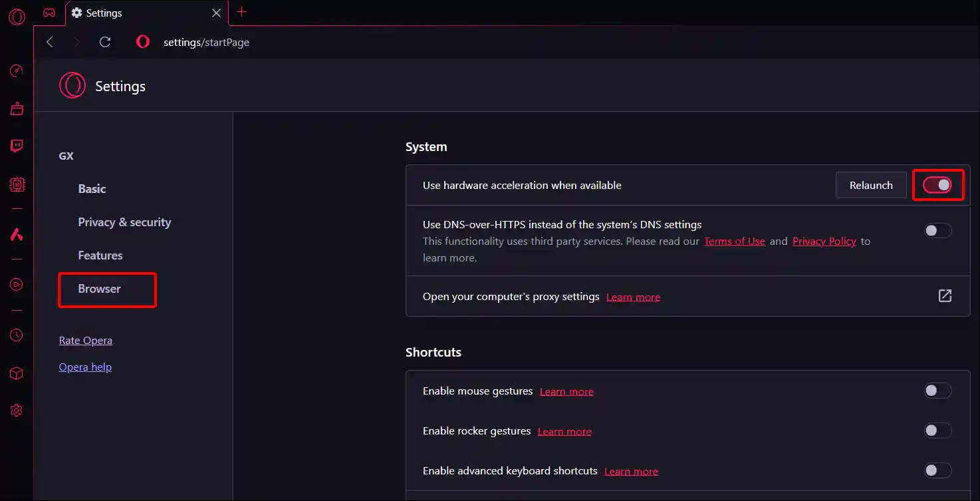Open the Terms of Use link
The width and height of the screenshot is (980, 501).
point(735,242)
